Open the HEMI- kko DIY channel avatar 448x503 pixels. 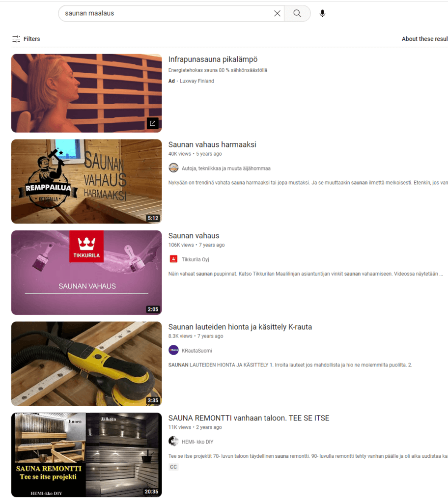coord(173,442)
